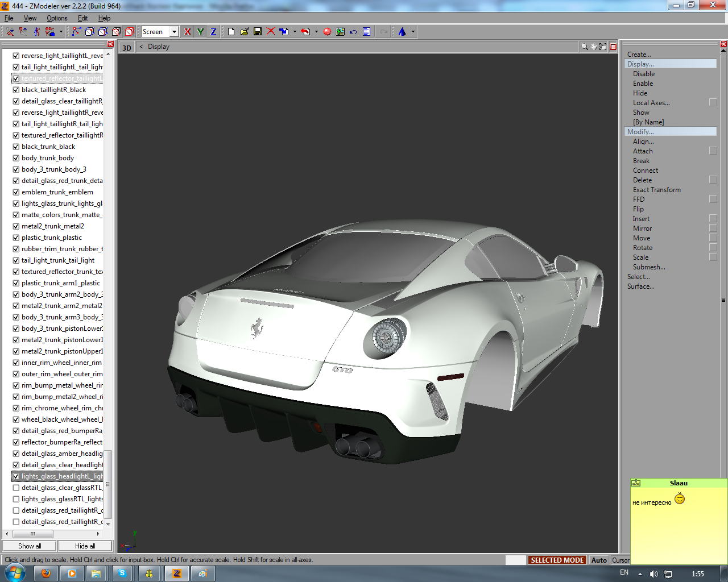The image size is (728, 582).
Task: Toggle emblem_trunk_emblem checkbox
Action: (x=16, y=192)
